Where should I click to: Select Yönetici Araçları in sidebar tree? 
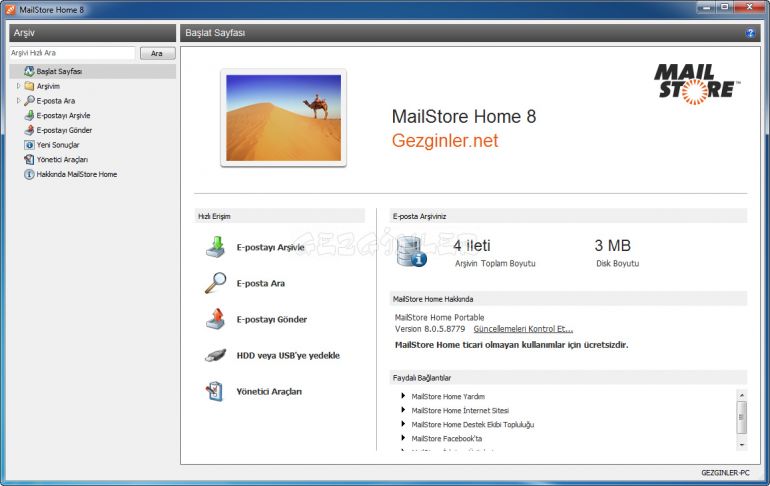coord(62,160)
